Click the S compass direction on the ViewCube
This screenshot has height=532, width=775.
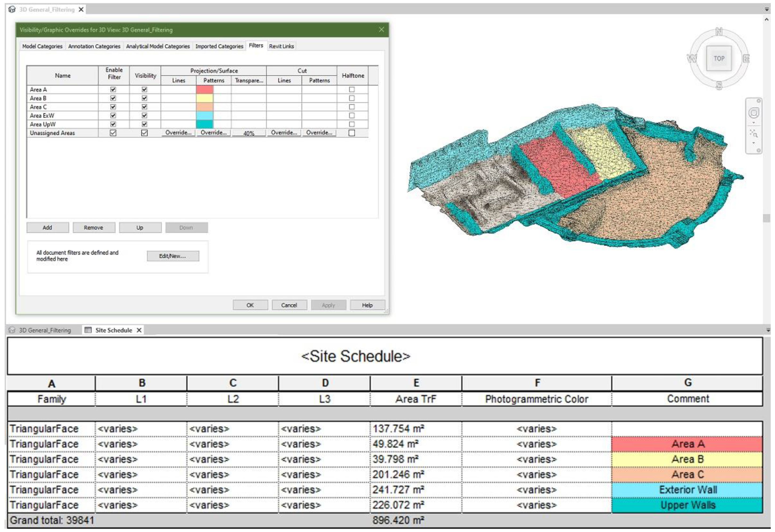[x=719, y=86]
